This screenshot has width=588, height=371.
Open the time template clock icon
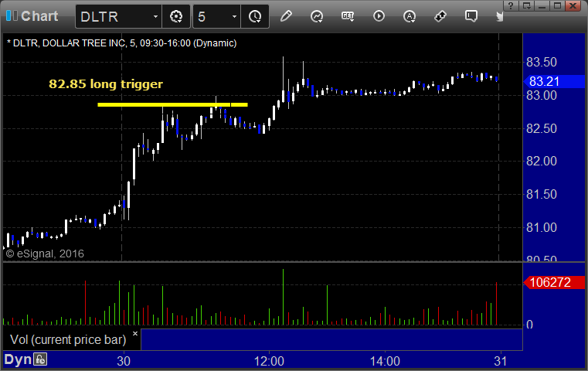pyautogui.click(x=255, y=16)
